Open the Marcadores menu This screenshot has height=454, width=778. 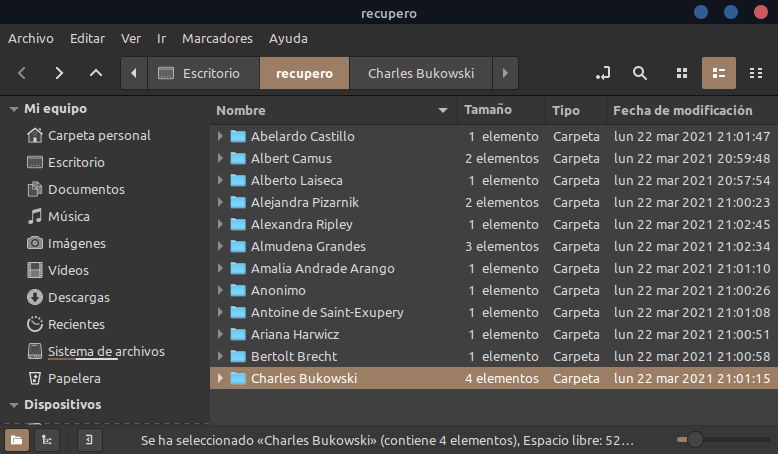217,39
